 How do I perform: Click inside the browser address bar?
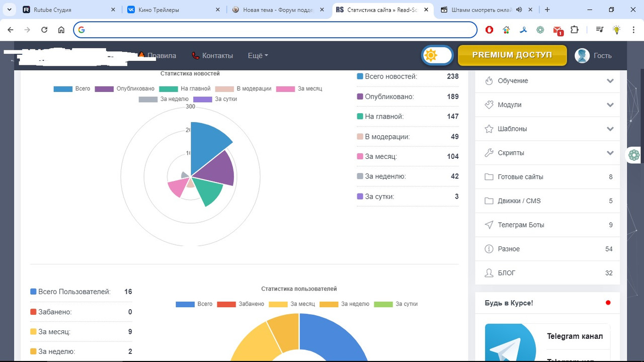click(x=275, y=30)
